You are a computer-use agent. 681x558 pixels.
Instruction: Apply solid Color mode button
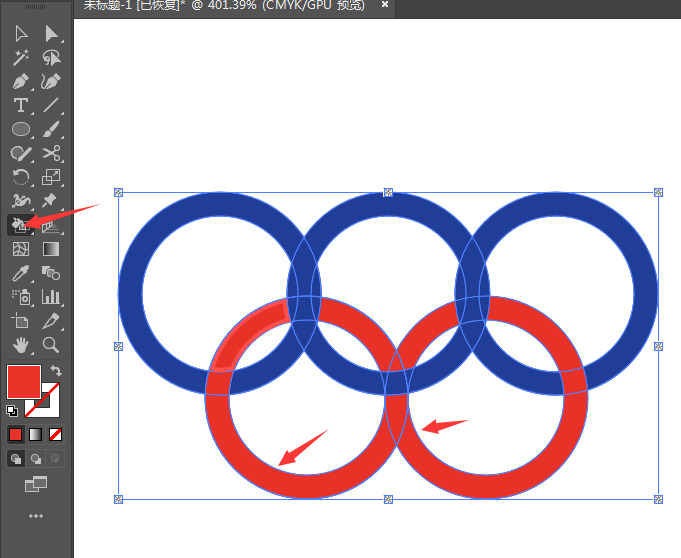point(16,434)
